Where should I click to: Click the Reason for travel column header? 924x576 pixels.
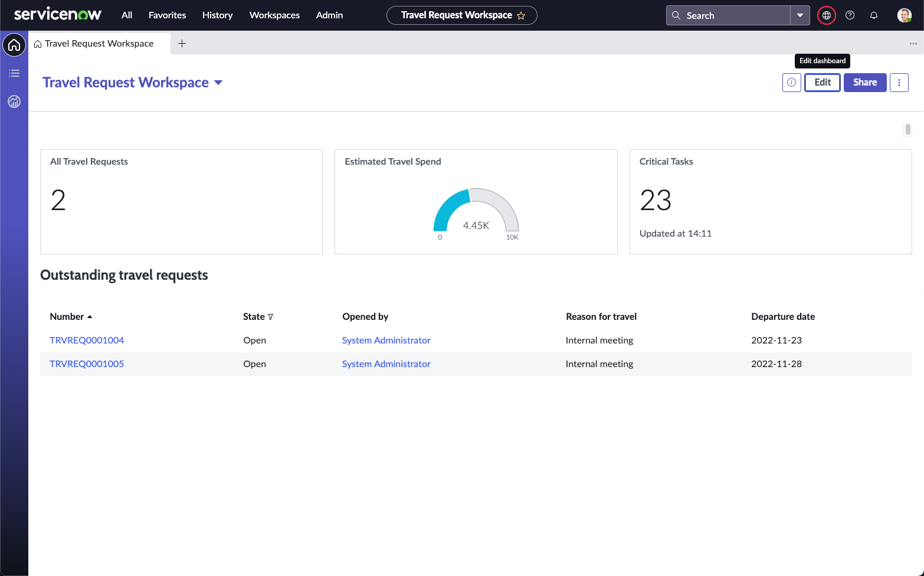[x=601, y=317]
